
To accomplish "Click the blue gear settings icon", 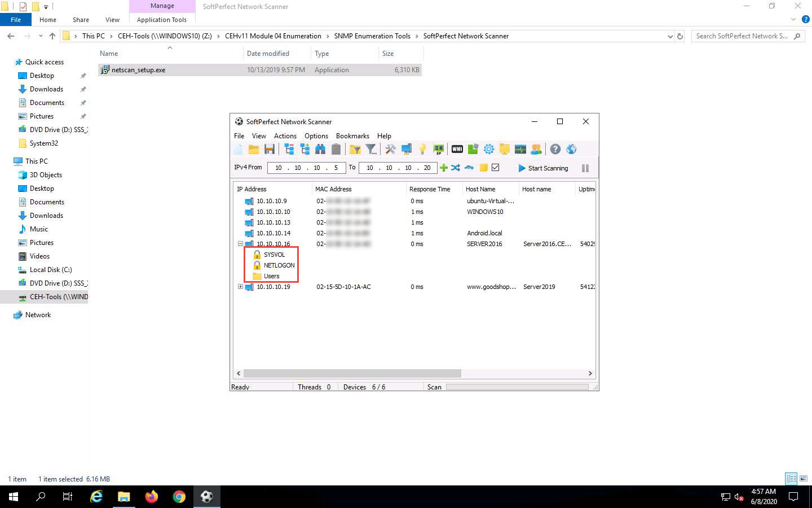I will (x=489, y=149).
